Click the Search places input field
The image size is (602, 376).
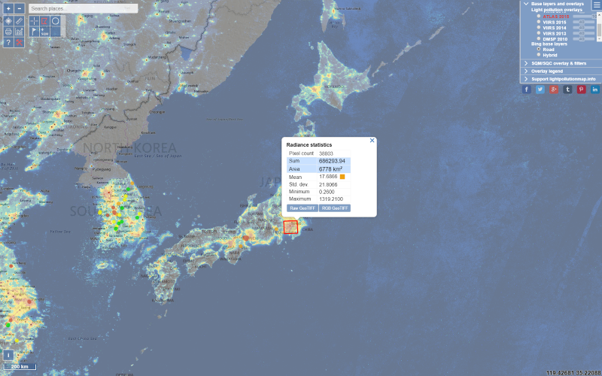click(x=83, y=8)
